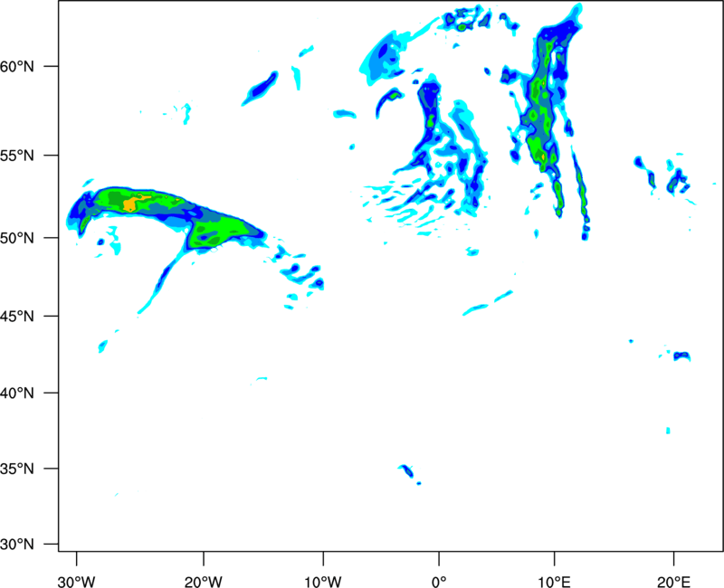This screenshot has width=724, height=588.
Task: Click the 45°N latitude label
Action: tap(17, 317)
